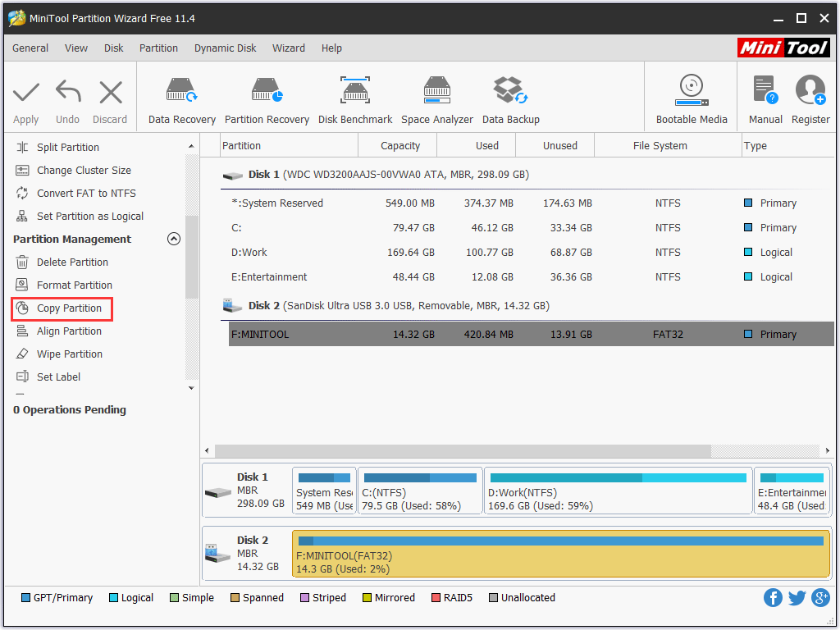Choose Wipe Partition action

coord(69,354)
